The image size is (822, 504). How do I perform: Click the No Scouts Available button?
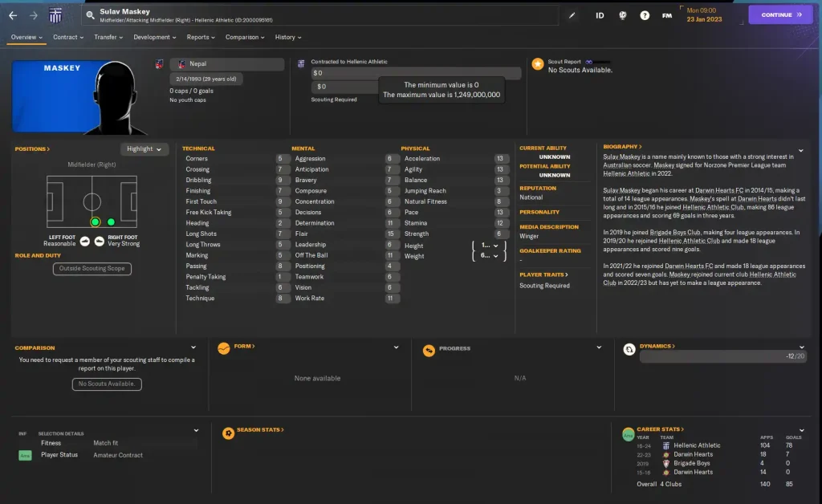pos(107,384)
